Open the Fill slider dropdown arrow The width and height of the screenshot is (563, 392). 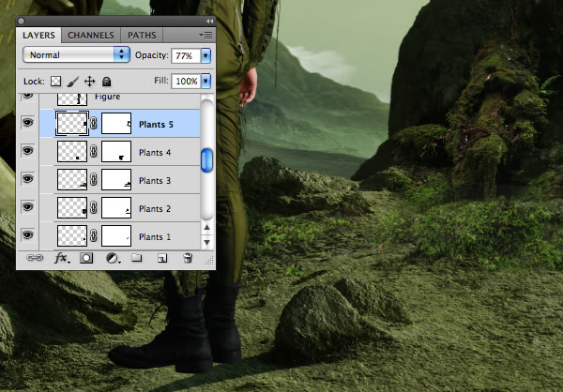(205, 82)
